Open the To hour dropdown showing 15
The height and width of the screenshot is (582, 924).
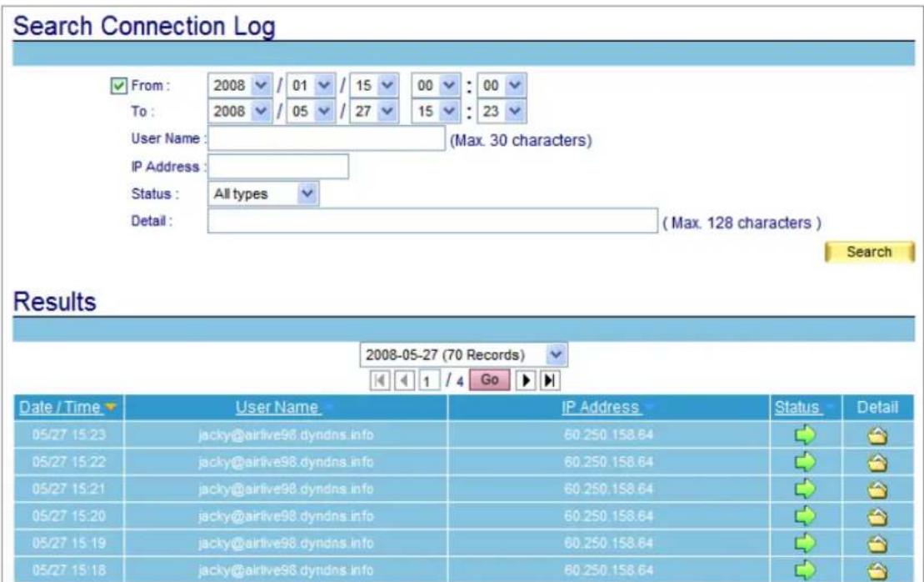click(x=436, y=112)
